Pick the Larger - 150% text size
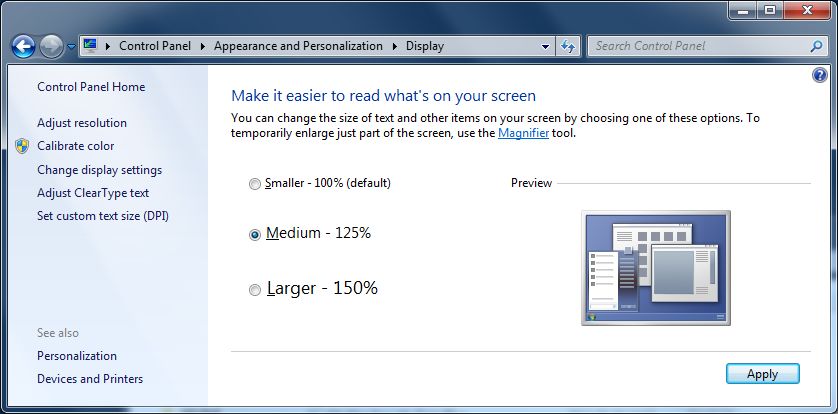This screenshot has height=414, width=838. click(255, 290)
